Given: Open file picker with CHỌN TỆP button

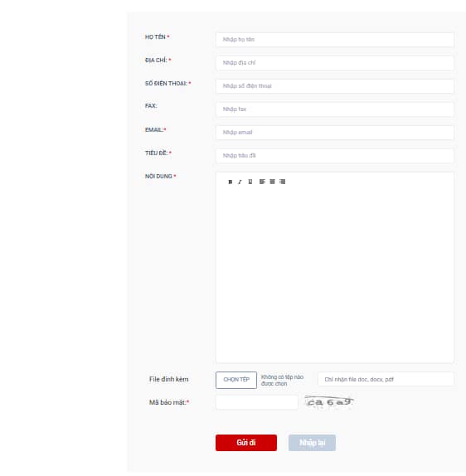Looking at the screenshot, I should (x=236, y=380).
